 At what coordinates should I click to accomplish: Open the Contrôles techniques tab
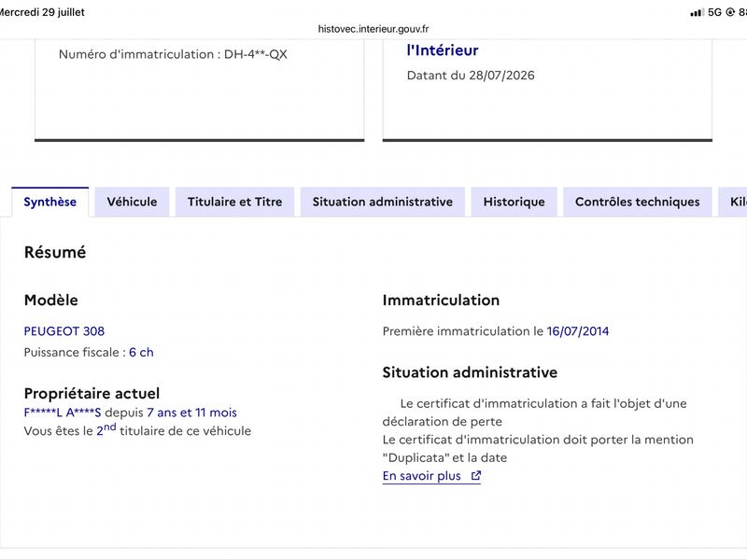pos(638,202)
